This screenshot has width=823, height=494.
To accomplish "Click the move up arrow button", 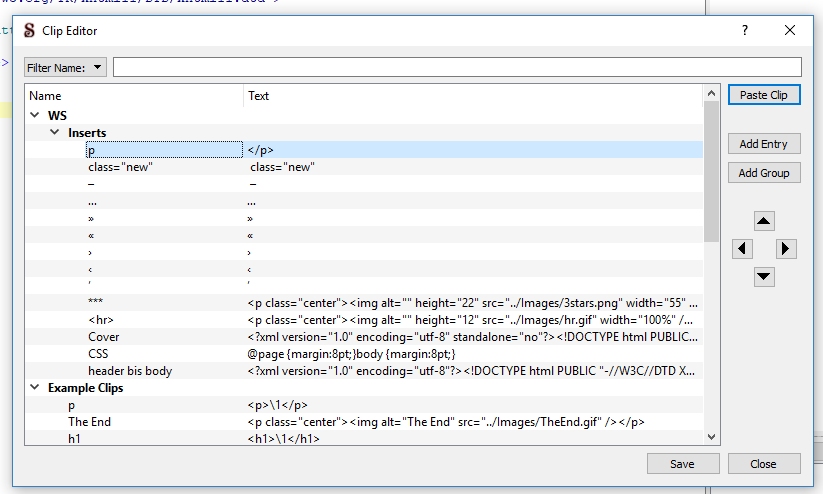I will (x=764, y=221).
